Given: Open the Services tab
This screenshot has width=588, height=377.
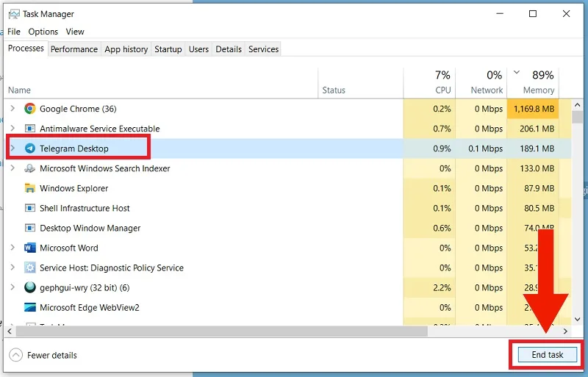Looking at the screenshot, I should (x=263, y=49).
